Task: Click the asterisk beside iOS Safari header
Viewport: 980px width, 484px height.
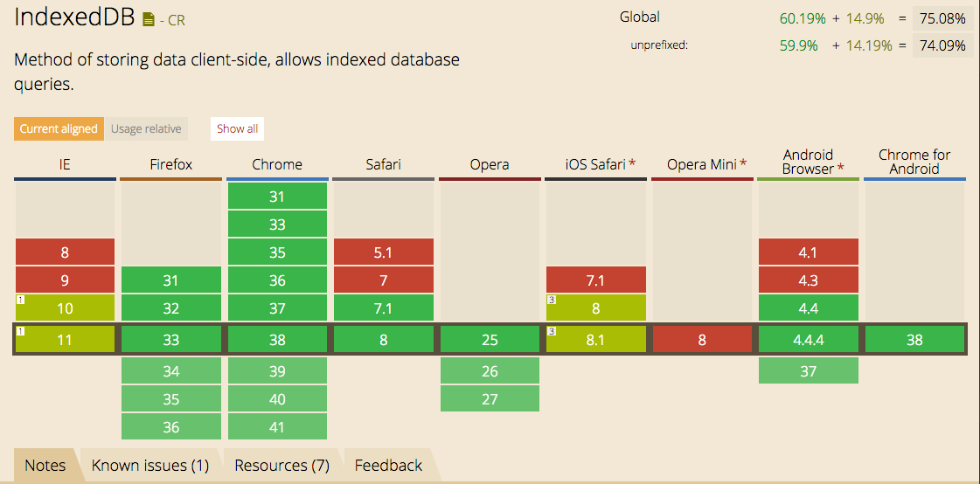Action: pos(632,164)
